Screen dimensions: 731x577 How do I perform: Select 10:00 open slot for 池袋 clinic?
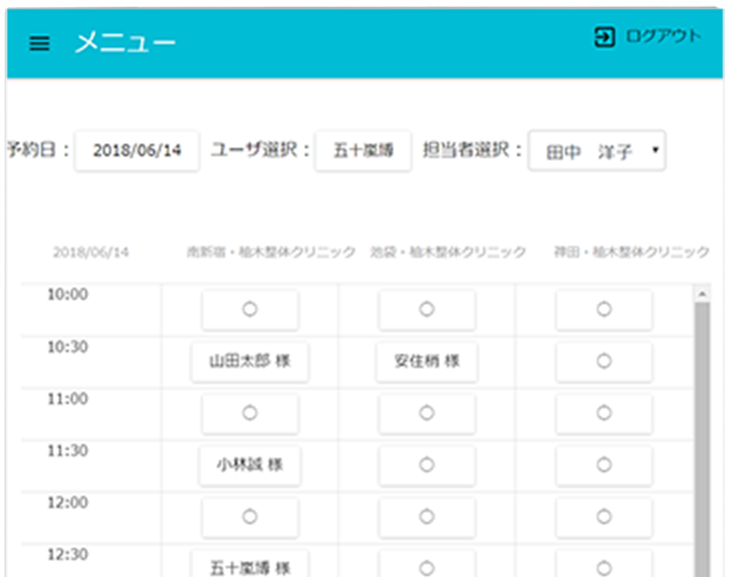click(x=427, y=310)
